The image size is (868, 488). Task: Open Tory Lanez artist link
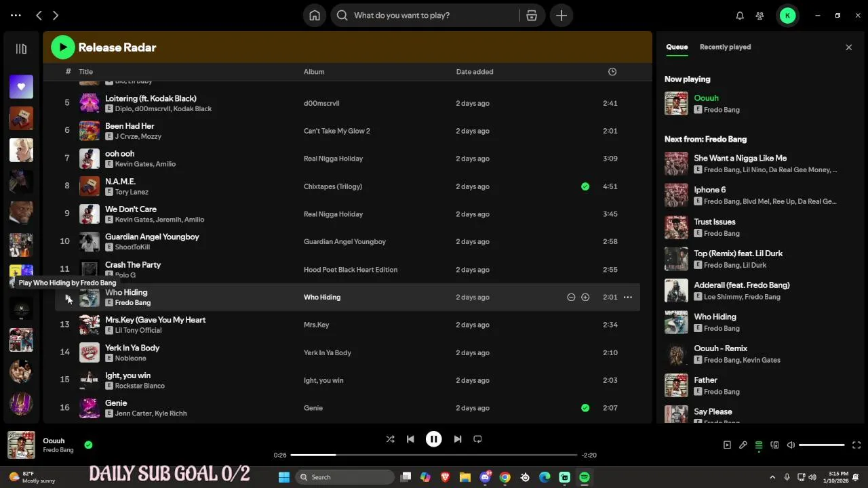point(132,192)
